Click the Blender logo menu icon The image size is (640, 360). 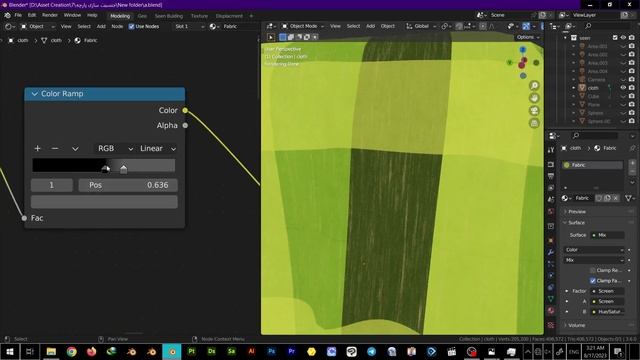tap(7, 16)
